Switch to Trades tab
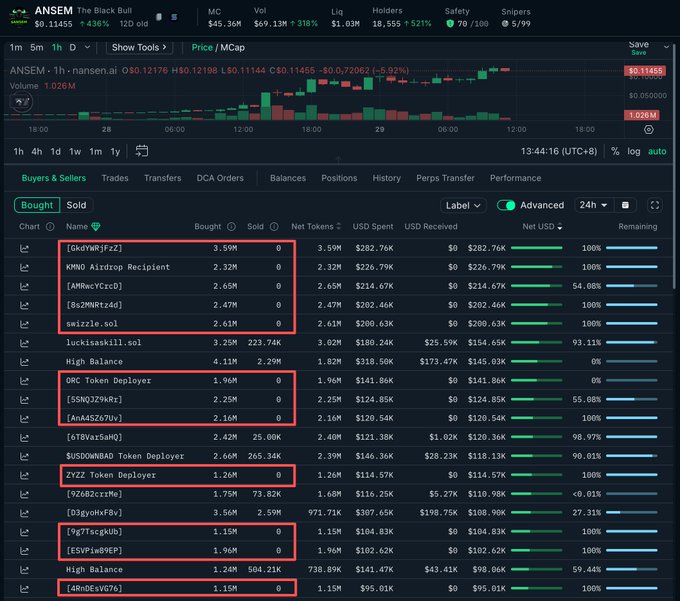Screen dimensions: 680x601 point(115,178)
